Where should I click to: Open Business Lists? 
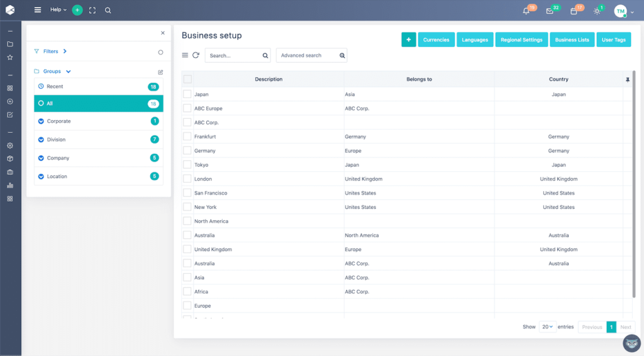pyautogui.click(x=572, y=40)
